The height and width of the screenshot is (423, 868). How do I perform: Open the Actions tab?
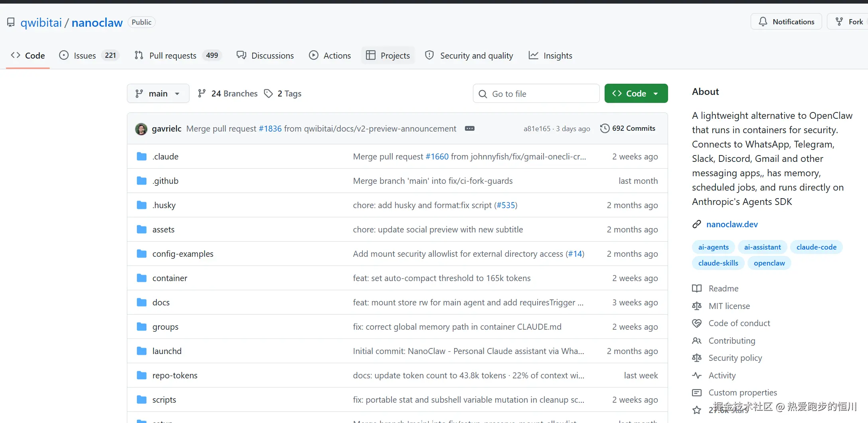[x=330, y=55]
